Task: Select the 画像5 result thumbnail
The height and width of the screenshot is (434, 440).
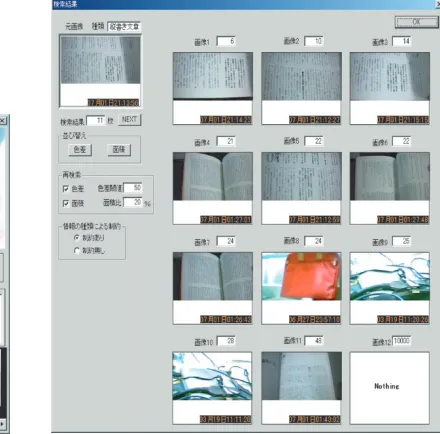Action: [301, 188]
